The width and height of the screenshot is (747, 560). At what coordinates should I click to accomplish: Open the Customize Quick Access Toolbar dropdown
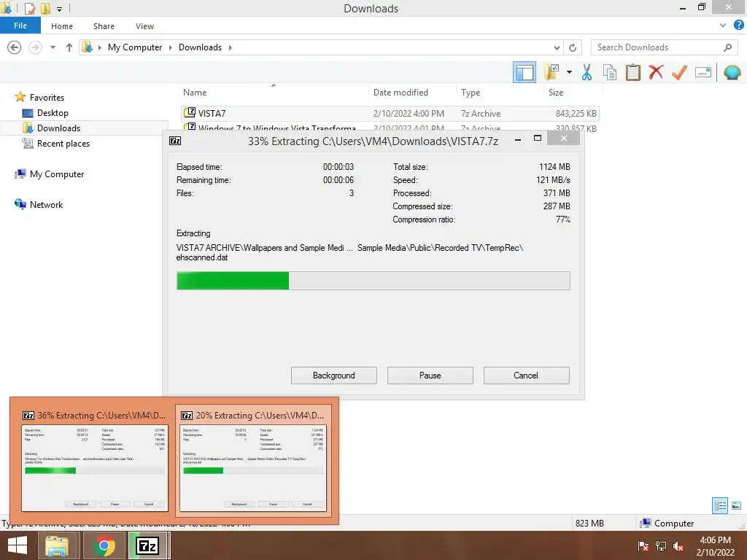[x=59, y=9]
